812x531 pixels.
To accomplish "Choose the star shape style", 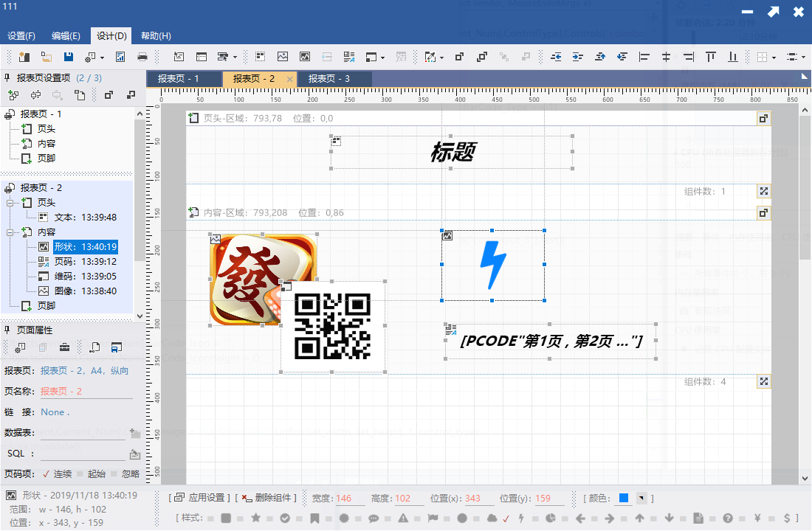I will (x=256, y=518).
